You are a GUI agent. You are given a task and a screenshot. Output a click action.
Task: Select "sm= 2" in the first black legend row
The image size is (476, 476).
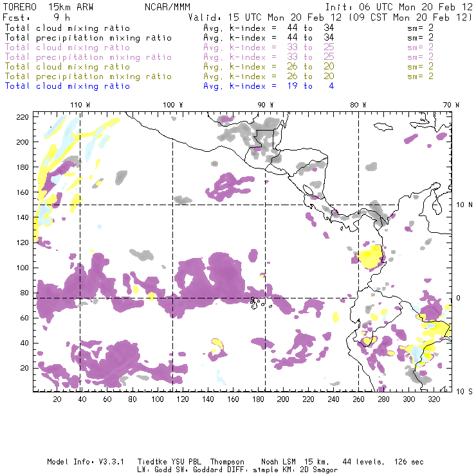(x=420, y=28)
